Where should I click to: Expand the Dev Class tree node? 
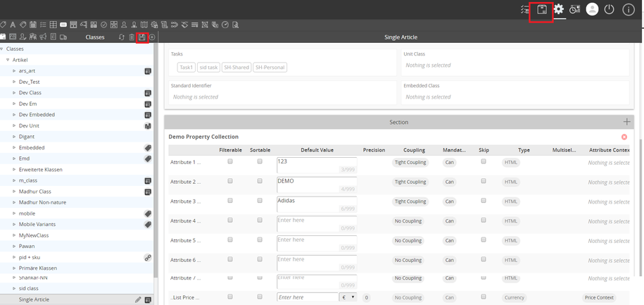click(x=14, y=93)
